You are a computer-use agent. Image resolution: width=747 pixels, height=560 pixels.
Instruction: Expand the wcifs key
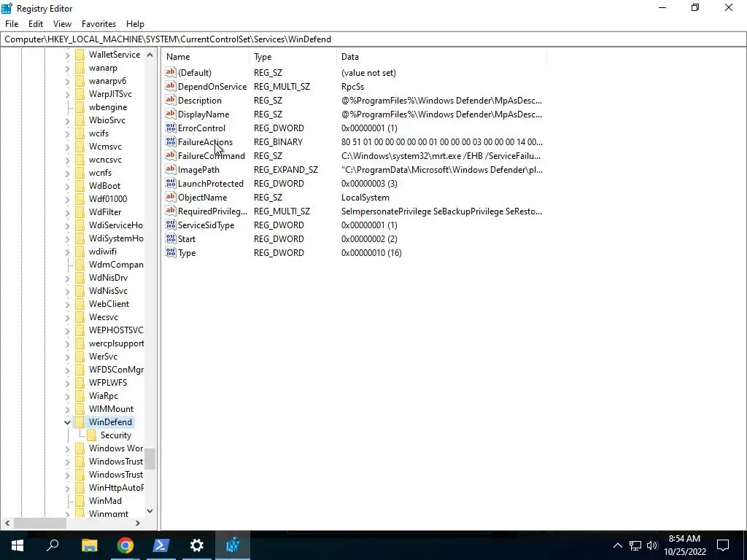(67, 134)
